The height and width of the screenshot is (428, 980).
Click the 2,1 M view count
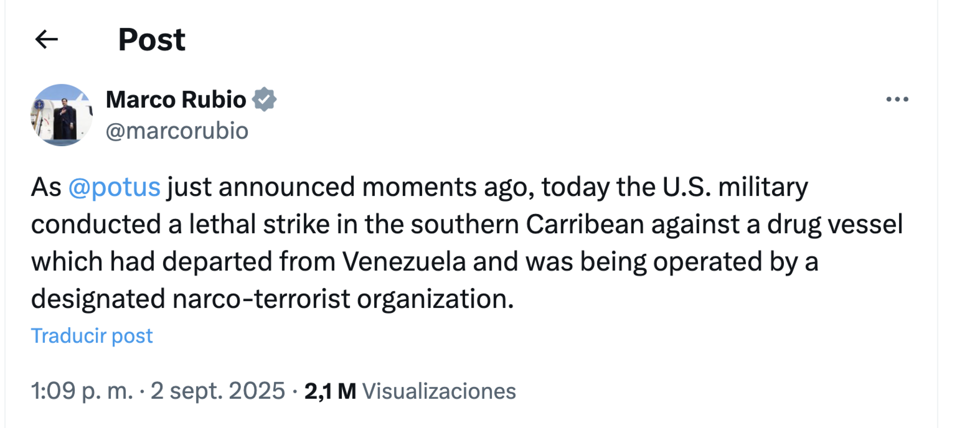[x=330, y=391]
